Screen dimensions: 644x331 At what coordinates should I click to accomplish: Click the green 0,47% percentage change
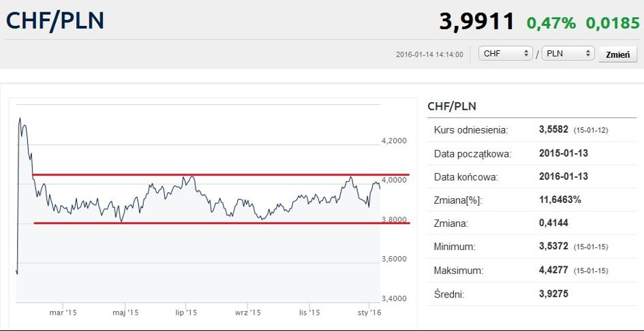click(x=551, y=22)
